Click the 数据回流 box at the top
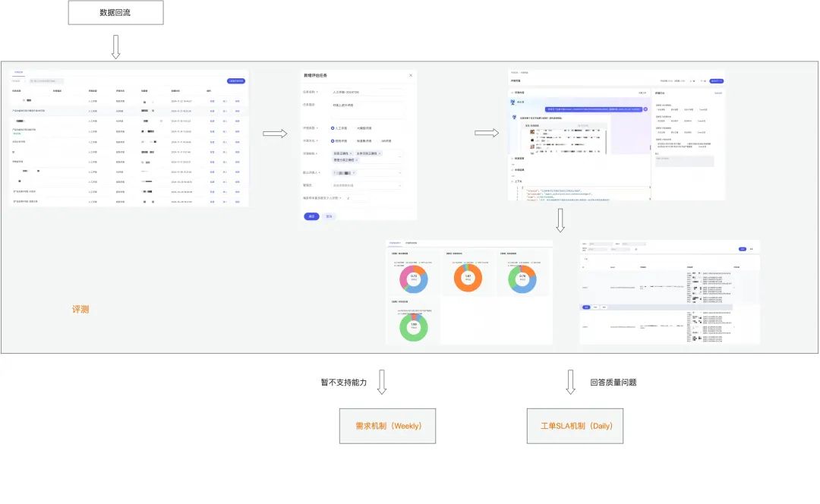 115,13
